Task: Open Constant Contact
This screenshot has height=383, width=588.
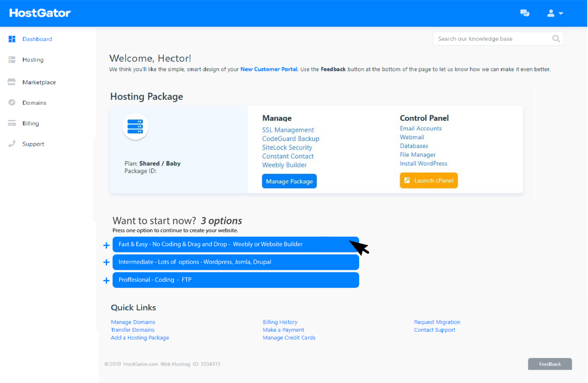Action: point(288,156)
